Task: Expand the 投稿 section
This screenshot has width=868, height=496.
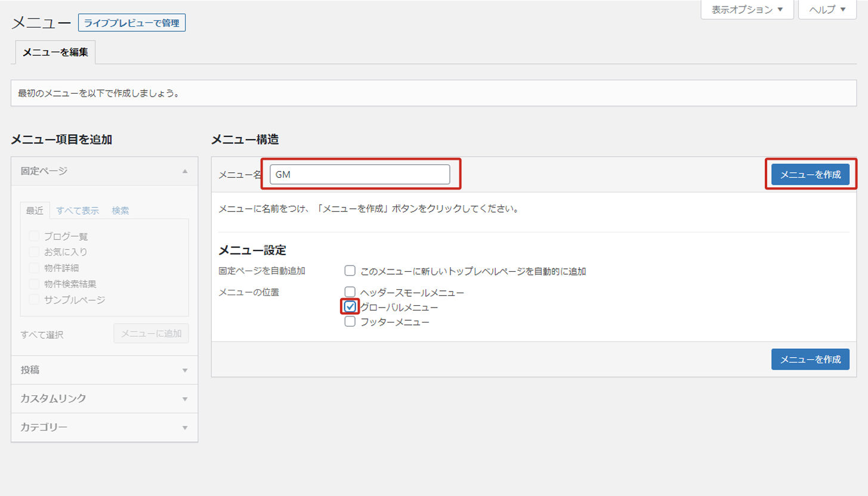Action: 185,370
